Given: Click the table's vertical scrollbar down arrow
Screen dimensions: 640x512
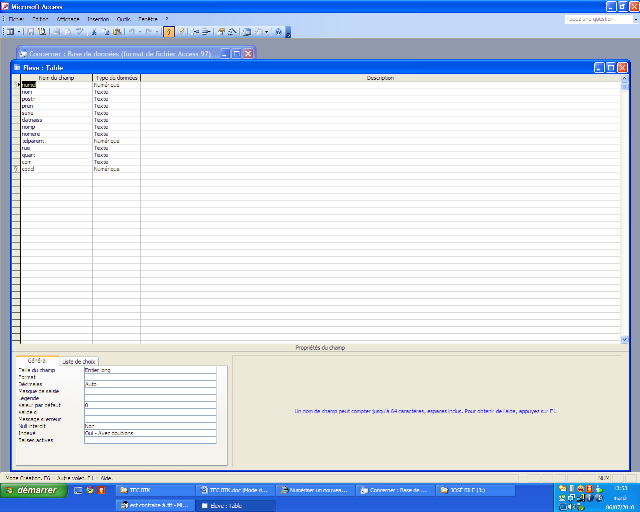Looking at the screenshot, I should click(625, 340).
